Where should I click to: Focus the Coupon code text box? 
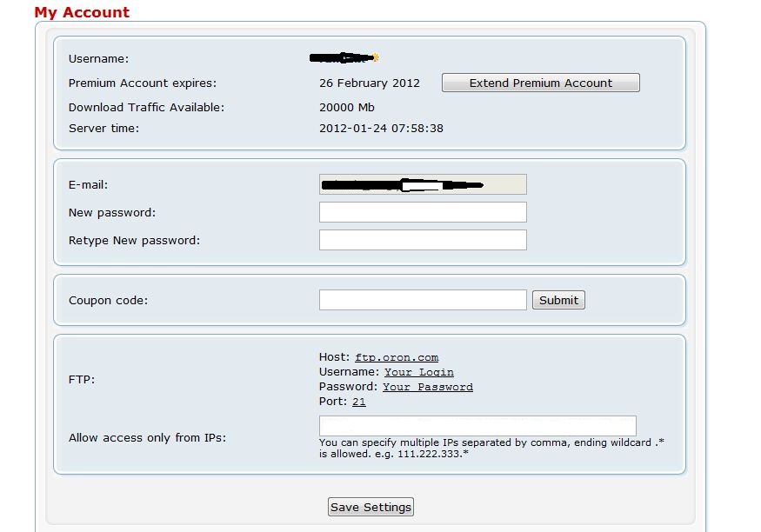pos(423,300)
